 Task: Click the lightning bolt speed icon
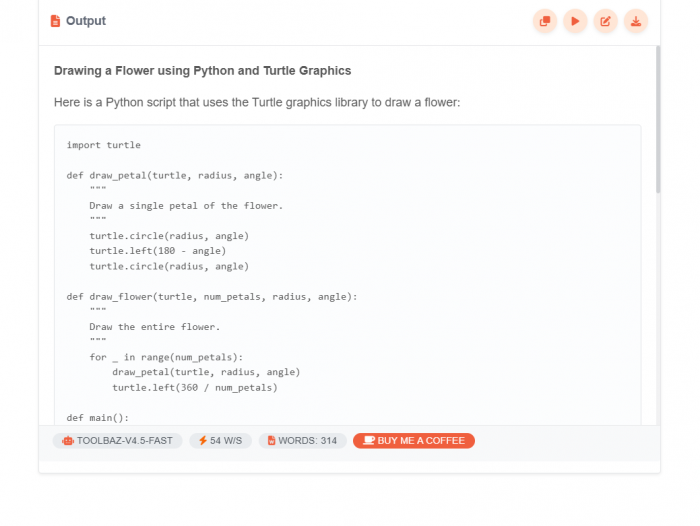click(x=203, y=441)
